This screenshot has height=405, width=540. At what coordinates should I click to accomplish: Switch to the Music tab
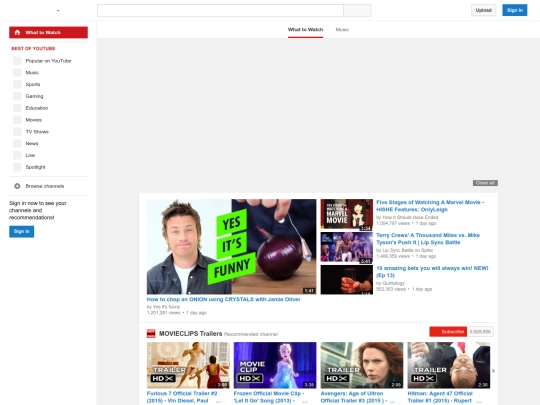(x=342, y=30)
